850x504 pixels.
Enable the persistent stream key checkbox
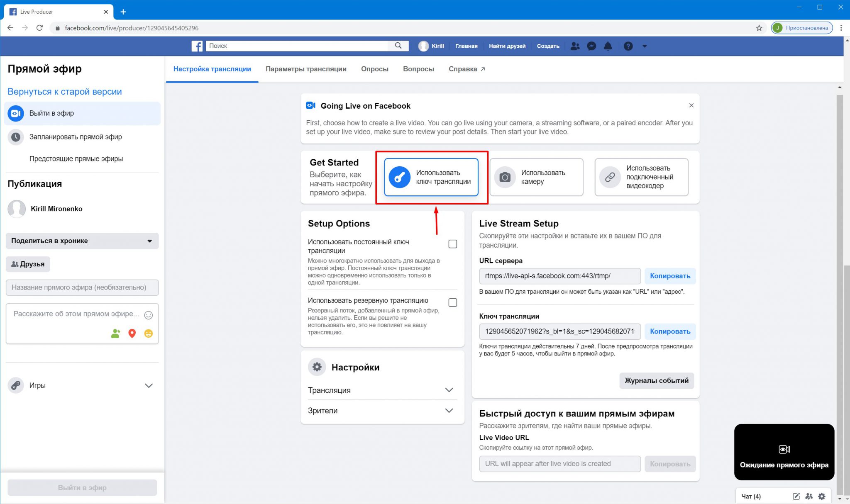452,244
